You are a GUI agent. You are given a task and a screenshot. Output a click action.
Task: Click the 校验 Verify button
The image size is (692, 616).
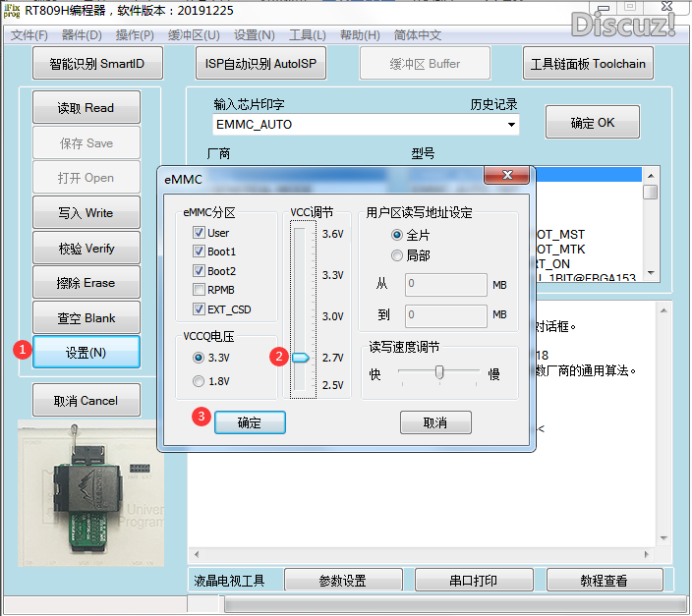coord(86,248)
